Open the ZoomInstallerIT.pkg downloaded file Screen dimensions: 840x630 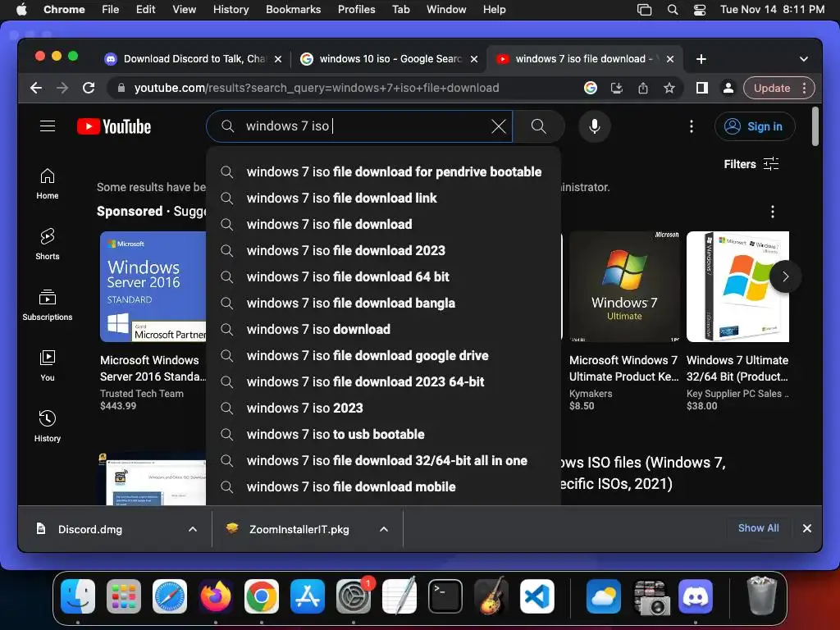(299, 529)
